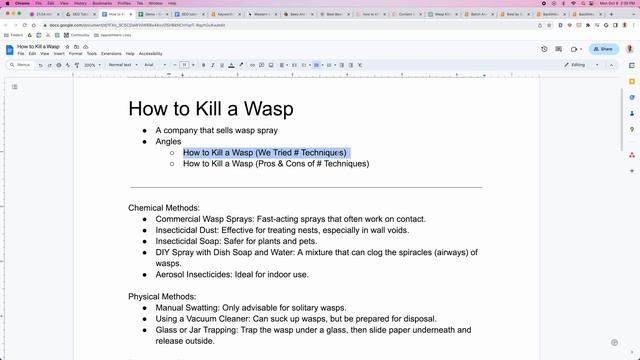Print the document using the printer icon
This screenshot has width=640, height=360.
point(59,65)
